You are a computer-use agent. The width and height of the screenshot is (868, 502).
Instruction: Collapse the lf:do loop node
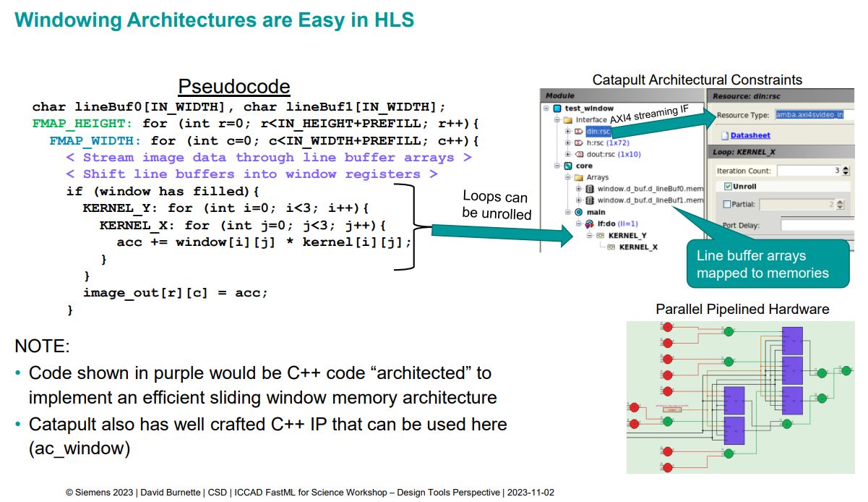point(578,224)
